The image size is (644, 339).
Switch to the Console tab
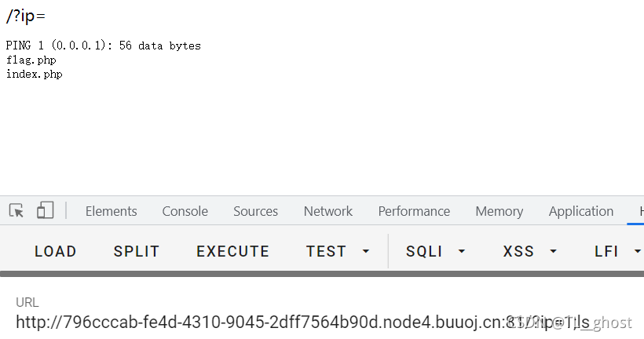pyautogui.click(x=185, y=211)
